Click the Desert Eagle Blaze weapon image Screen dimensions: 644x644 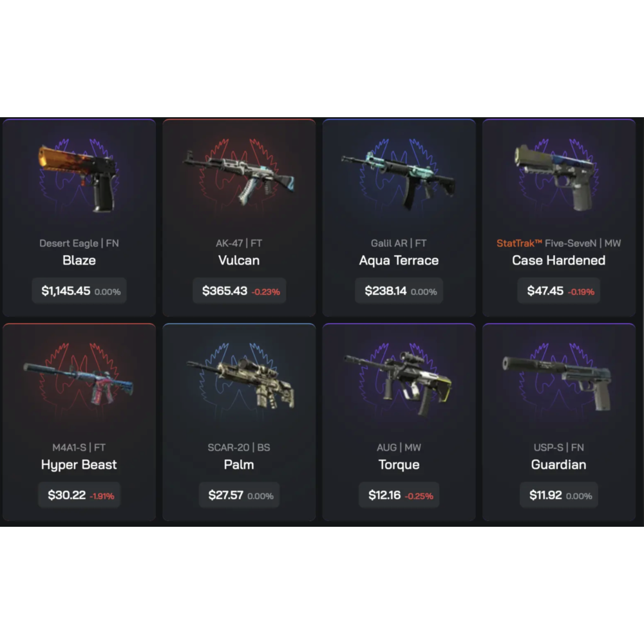pyautogui.click(x=78, y=178)
